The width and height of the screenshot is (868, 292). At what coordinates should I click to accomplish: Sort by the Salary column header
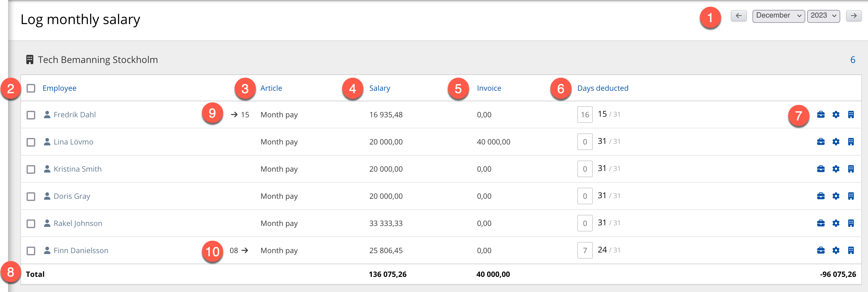point(379,88)
